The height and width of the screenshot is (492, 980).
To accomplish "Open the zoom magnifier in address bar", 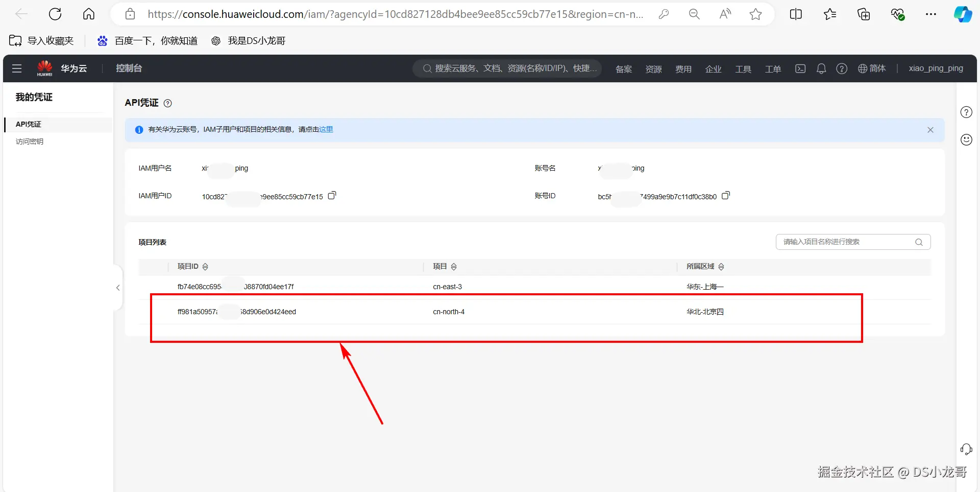I will click(694, 14).
